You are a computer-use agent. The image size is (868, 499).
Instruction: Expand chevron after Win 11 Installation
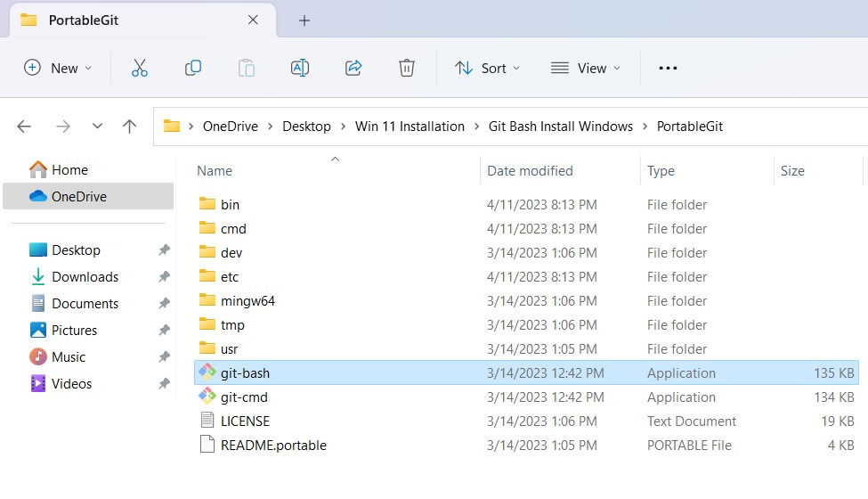click(x=476, y=127)
